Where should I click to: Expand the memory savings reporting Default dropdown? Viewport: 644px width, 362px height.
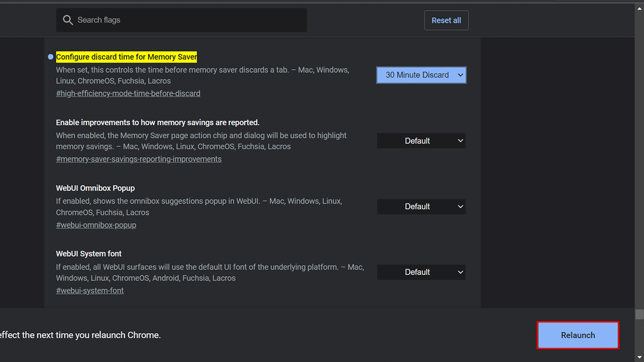[421, 141]
